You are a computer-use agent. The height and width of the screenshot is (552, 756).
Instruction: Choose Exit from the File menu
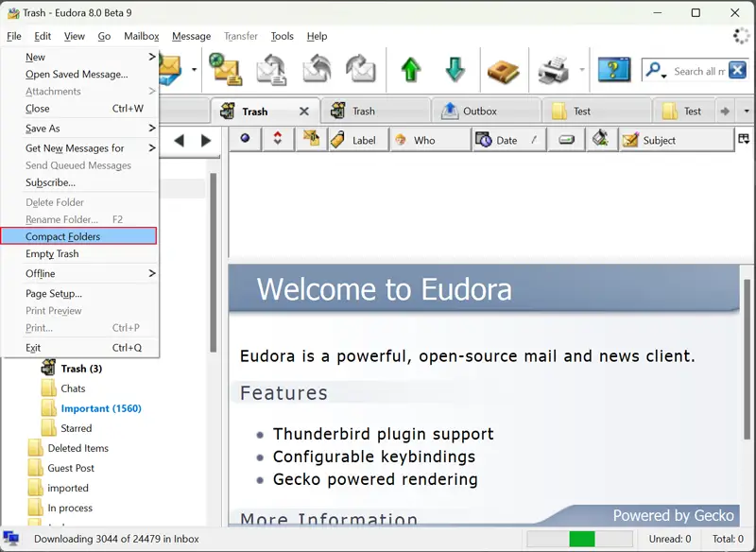click(x=79, y=348)
